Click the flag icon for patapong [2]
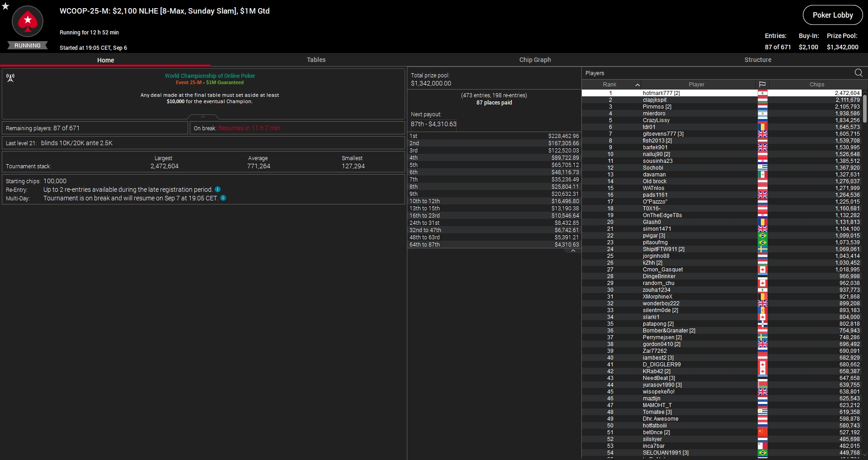This screenshot has height=460, width=868. [763, 324]
